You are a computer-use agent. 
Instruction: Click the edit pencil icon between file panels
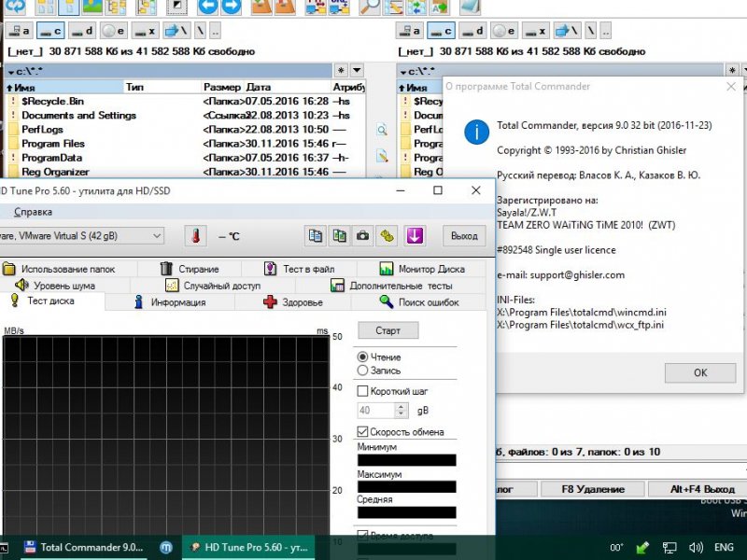coord(382,156)
